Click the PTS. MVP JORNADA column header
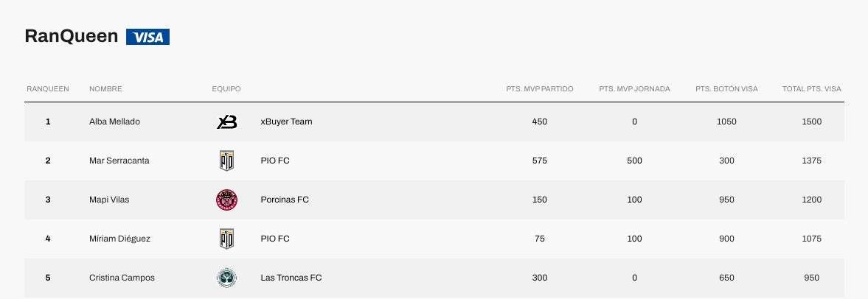This screenshot has height=299, width=868. (x=634, y=89)
